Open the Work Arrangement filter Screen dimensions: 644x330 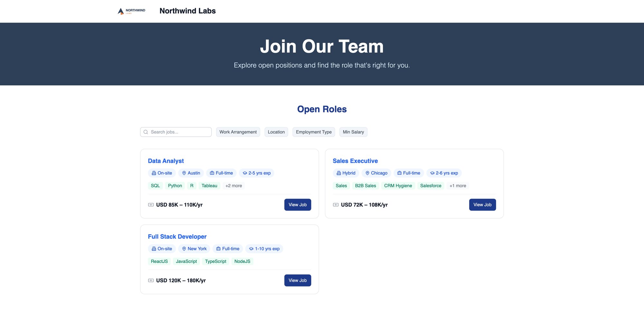[238, 132]
